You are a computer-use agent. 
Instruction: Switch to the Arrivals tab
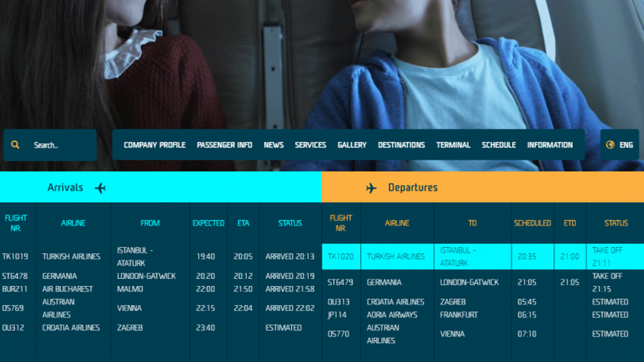click(x=66, y=187)
